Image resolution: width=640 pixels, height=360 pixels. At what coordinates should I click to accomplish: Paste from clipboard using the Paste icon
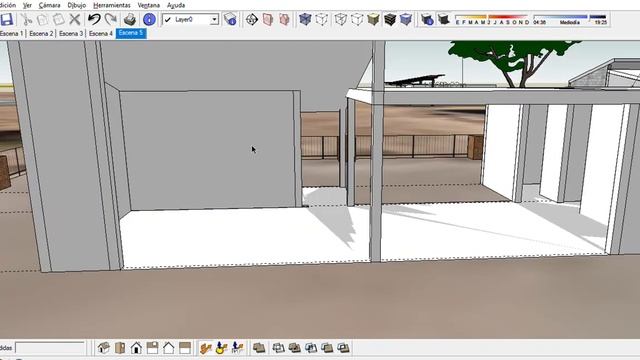58,19
